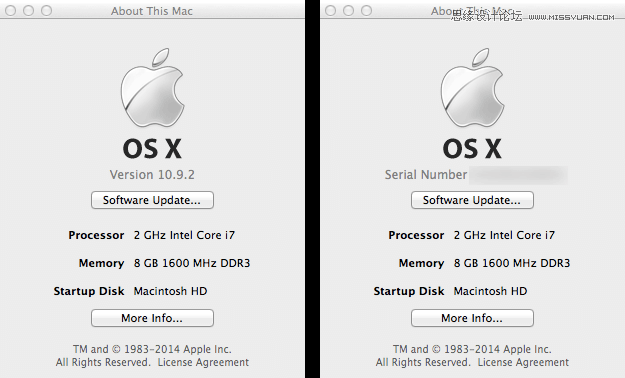The image size is (625, 378).
Task: Click Macintosh HD startup disk in left window
Action: coord(171,291)
